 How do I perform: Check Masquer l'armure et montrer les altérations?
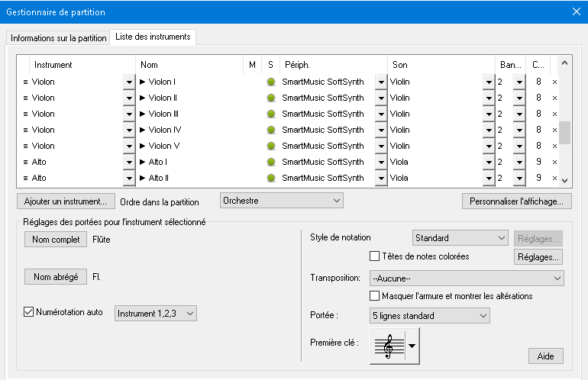tap(375, 295)
